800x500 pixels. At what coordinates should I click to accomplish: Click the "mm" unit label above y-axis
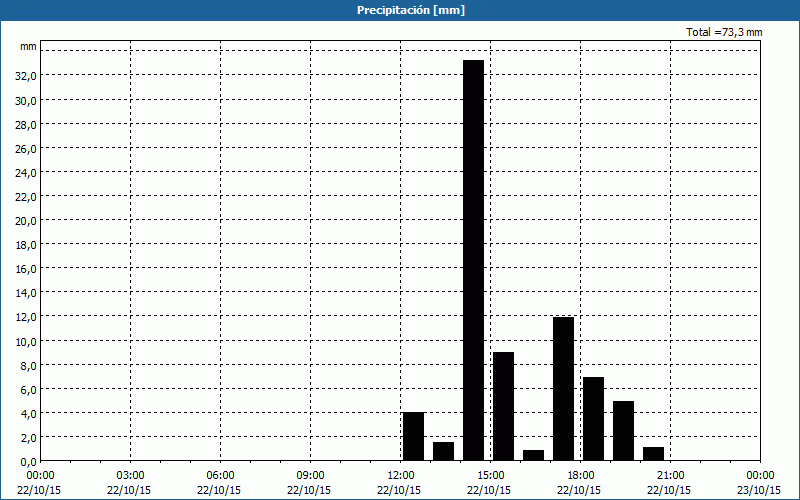click(29, 46)
